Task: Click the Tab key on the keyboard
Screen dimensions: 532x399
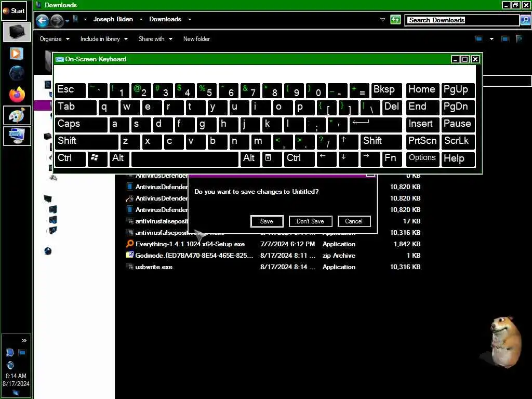Action: coord(76,107)
